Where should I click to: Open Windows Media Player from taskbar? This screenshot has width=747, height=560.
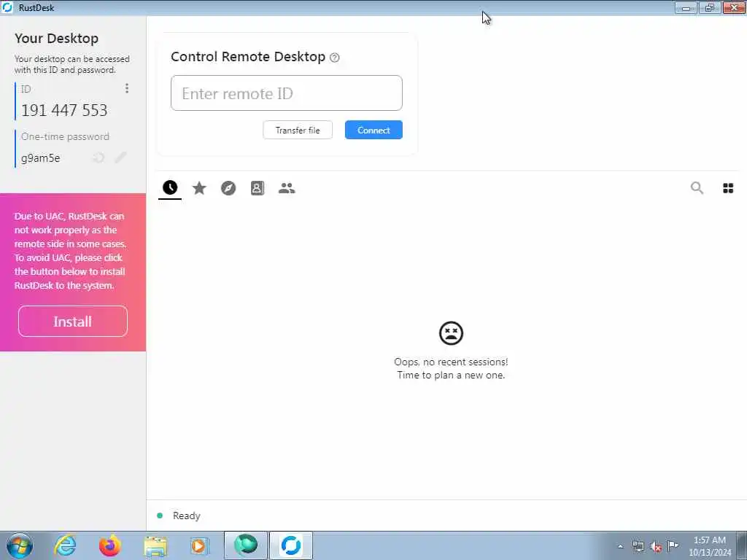199,545
